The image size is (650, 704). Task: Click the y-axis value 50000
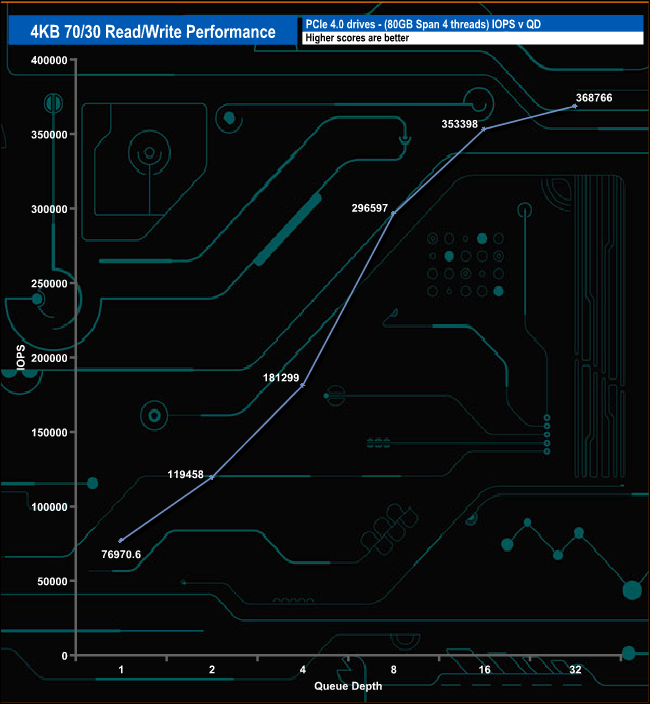[x=52, y=581]
